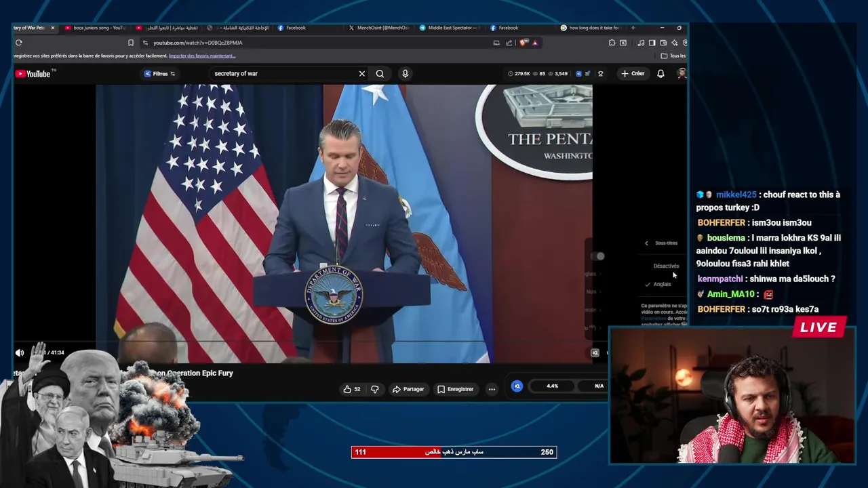Viewport: 868px width, 488px height.
Task: Click the trophy icon in the YouTube header
Action: click(x=600, y=74)
